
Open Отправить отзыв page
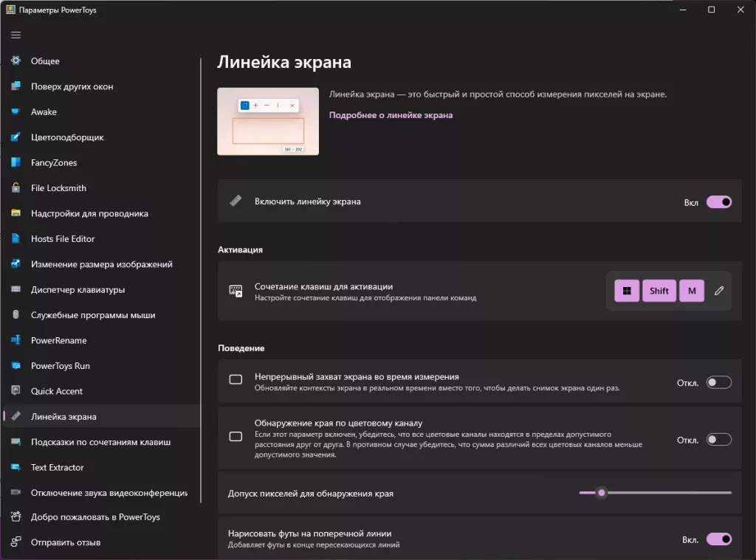[101, 542]
